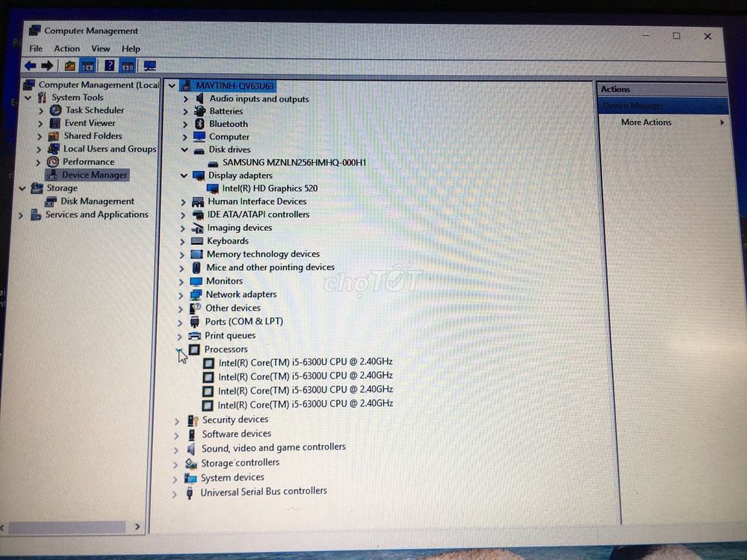747x560 pixels.
Task: Select the Intel(R) HD Graphics 520 adapter
Action: (x=270, y=189)
